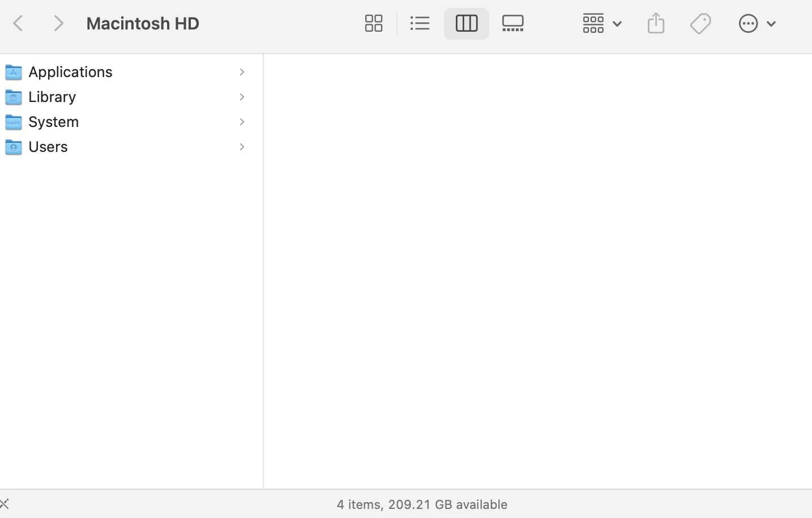Click the icon at the status bar's left edge
812x518 pixels.
coord(5,504)
